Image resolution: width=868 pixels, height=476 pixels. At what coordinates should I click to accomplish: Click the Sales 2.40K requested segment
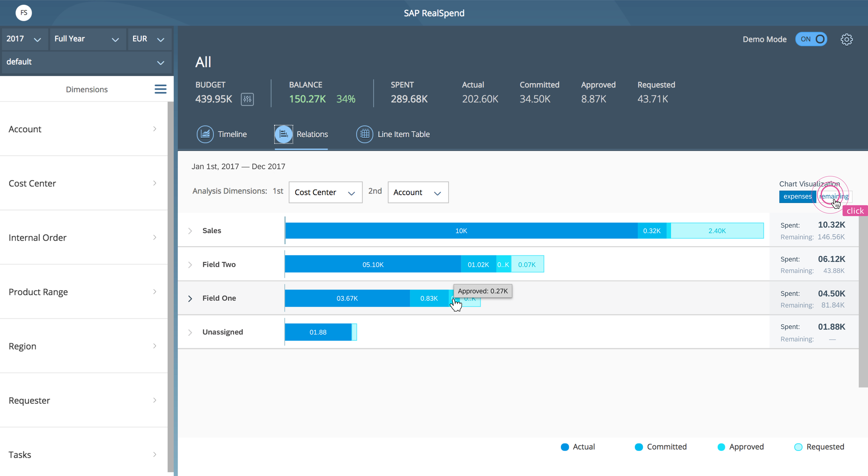click(717, 231)
